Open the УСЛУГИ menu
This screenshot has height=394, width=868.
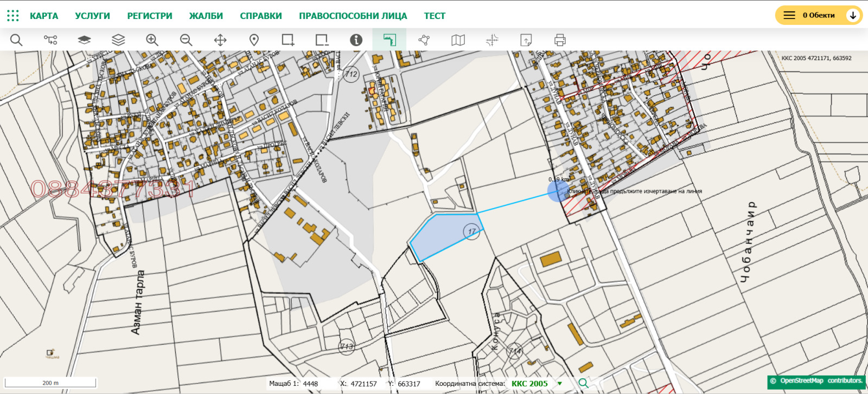(92, 16)
